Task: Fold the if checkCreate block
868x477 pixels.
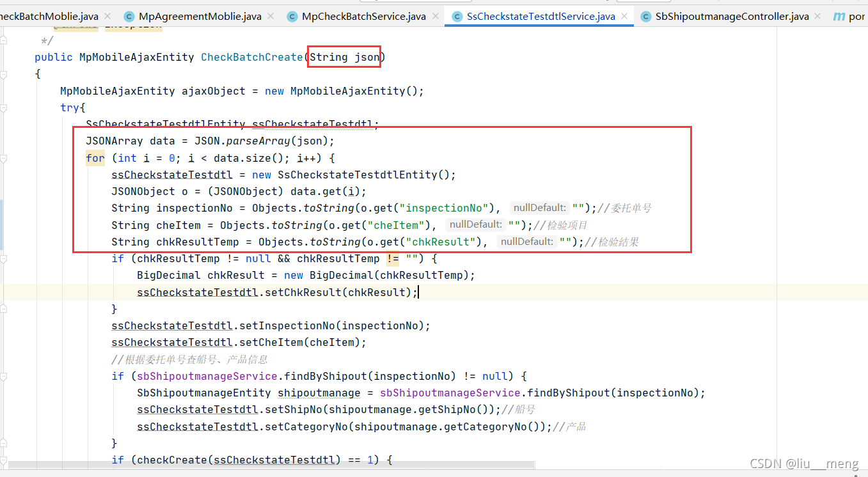Action: click(4, 460)
